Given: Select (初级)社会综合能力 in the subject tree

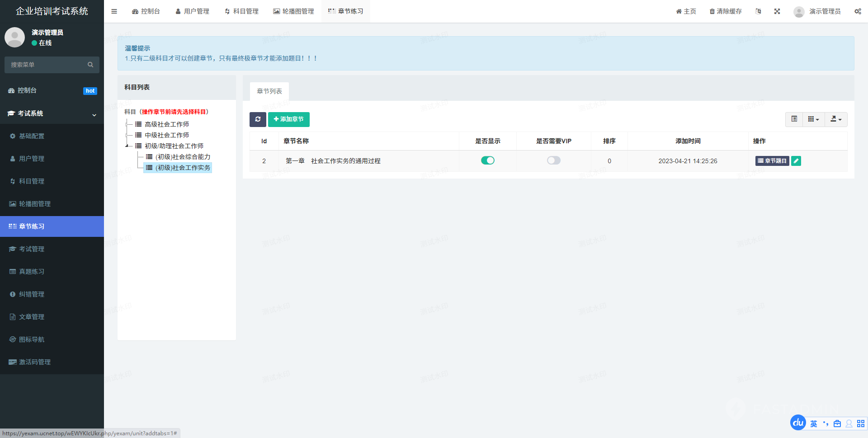Looking at the screenshot, I should coord(183,157).
